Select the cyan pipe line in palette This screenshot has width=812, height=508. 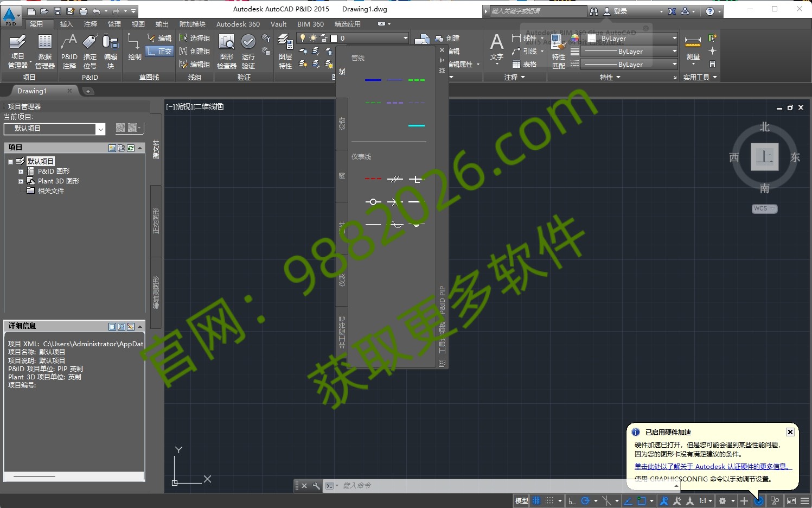(417, 125)
